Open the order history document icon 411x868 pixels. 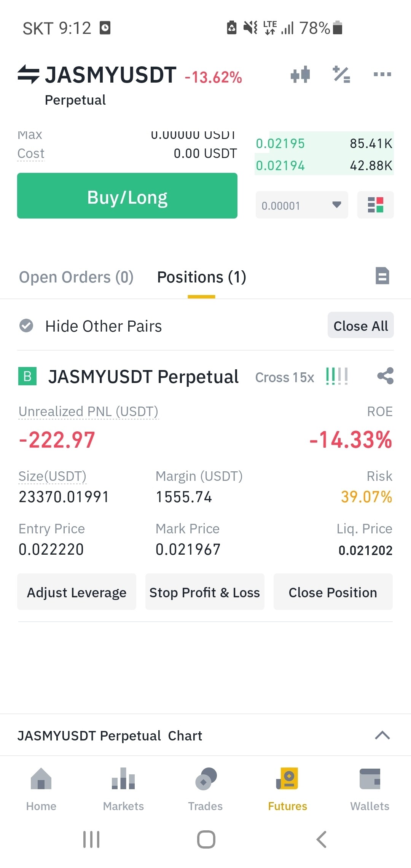coord(382,276)
